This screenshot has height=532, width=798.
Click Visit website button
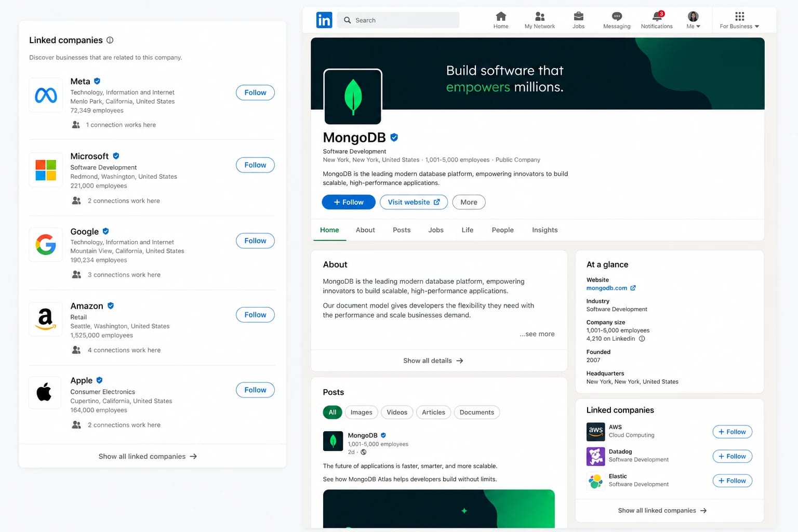coord(414,202)
